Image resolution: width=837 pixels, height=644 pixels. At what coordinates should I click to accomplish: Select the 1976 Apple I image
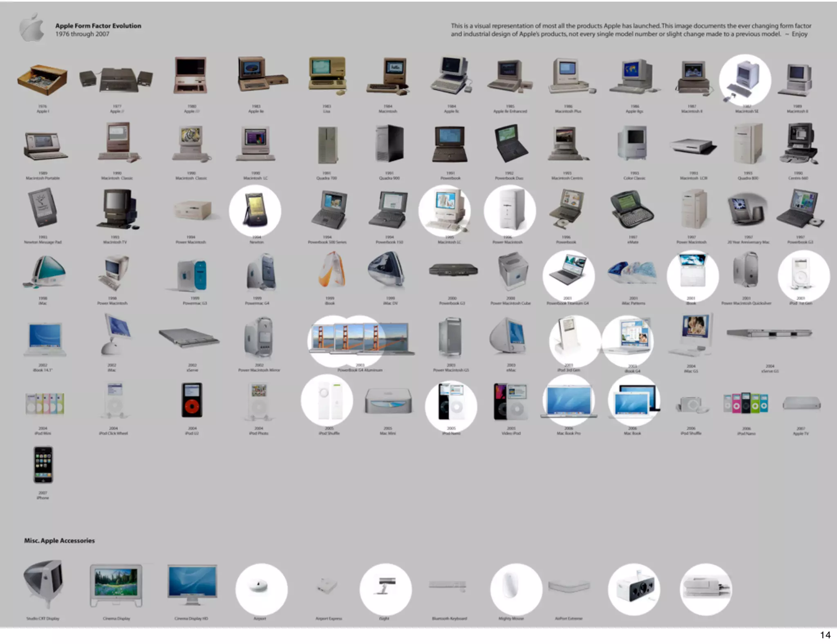click(x=42, y=79)
